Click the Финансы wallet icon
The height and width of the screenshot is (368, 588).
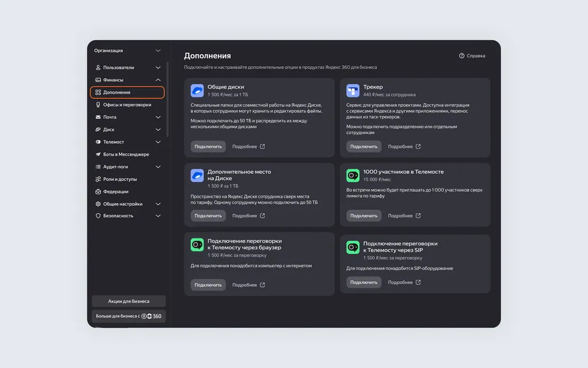pos(98,80)
